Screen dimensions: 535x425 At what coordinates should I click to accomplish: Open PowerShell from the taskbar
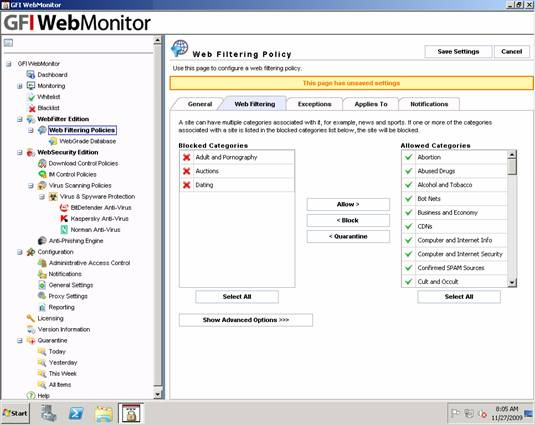pos(76,413)
